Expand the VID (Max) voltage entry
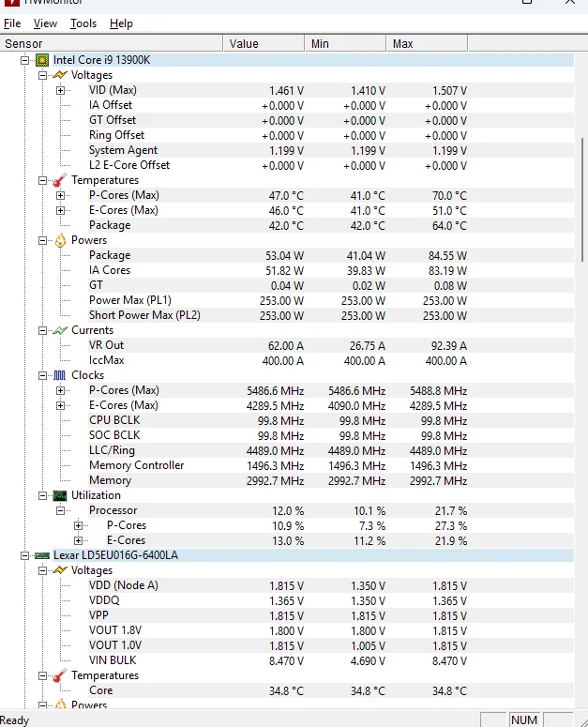Screen dimensions: 588x727 click(61, 90)
